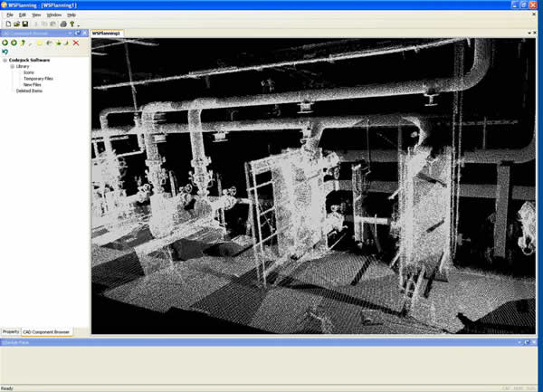Viewport: 543px width, 392px height.
Task: Click the New document toolbar icon
Action: [6, 24]
